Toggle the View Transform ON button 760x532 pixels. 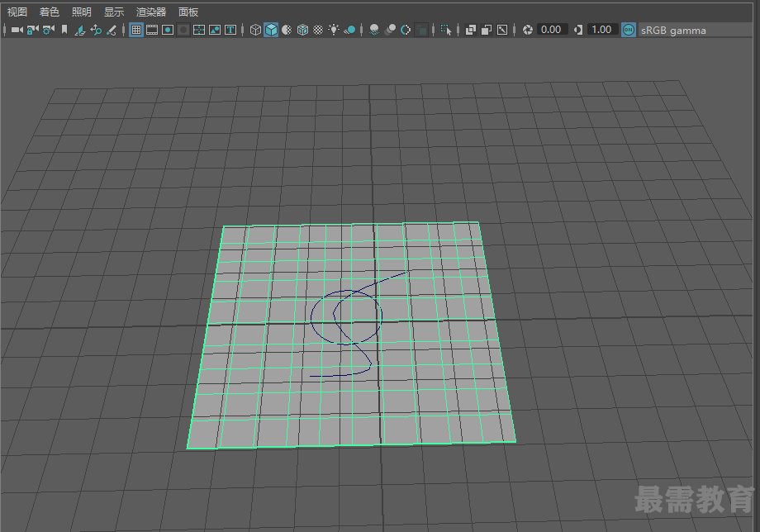(x=629, y=30)
